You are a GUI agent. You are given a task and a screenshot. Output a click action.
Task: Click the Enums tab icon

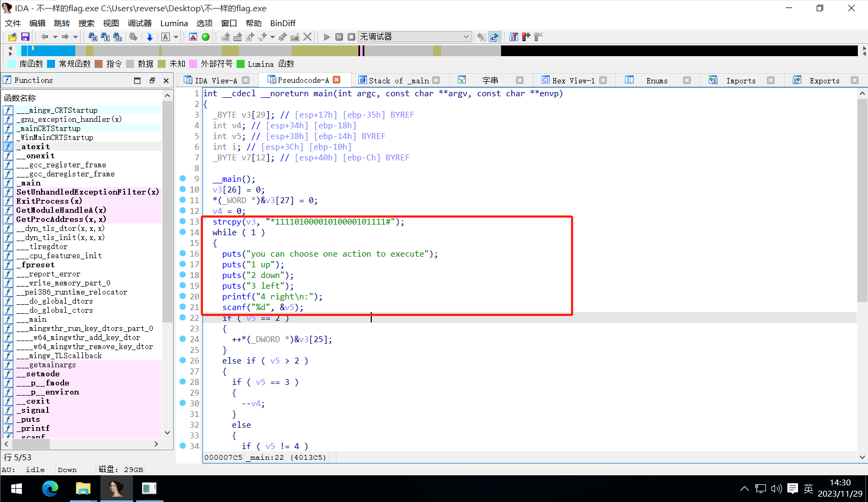629,80
